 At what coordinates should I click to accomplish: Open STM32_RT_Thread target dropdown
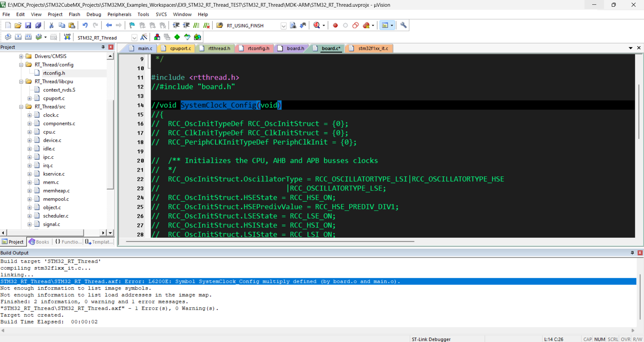(x=134, y=38)
